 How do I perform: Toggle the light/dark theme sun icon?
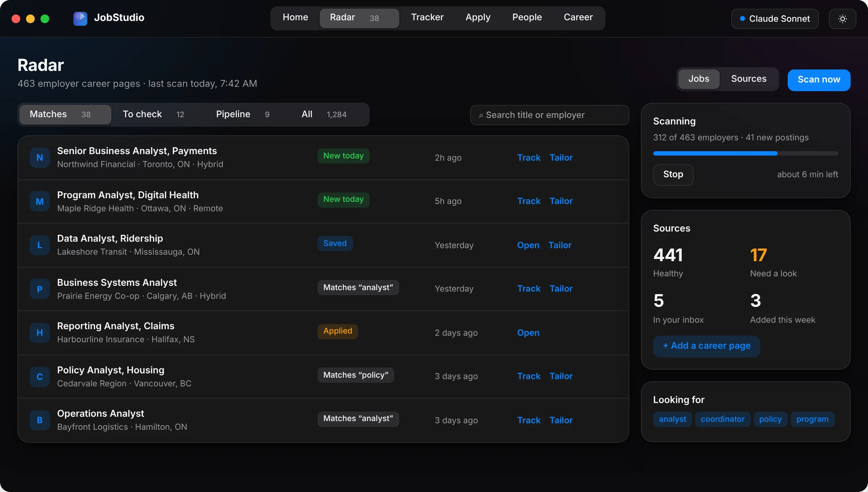tap(842, 19)
